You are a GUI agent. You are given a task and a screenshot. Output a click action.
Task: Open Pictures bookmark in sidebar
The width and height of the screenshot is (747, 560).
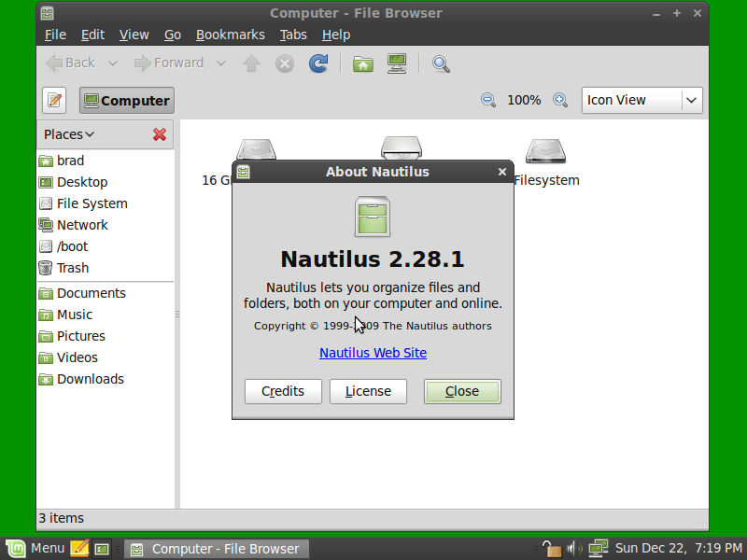pos(106,336)
